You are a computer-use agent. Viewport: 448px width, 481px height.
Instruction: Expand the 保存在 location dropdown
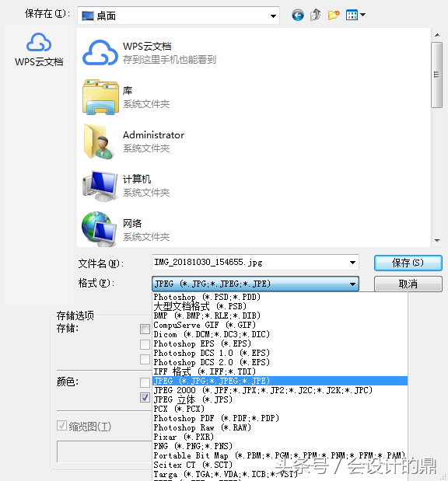tap(273, 16)
